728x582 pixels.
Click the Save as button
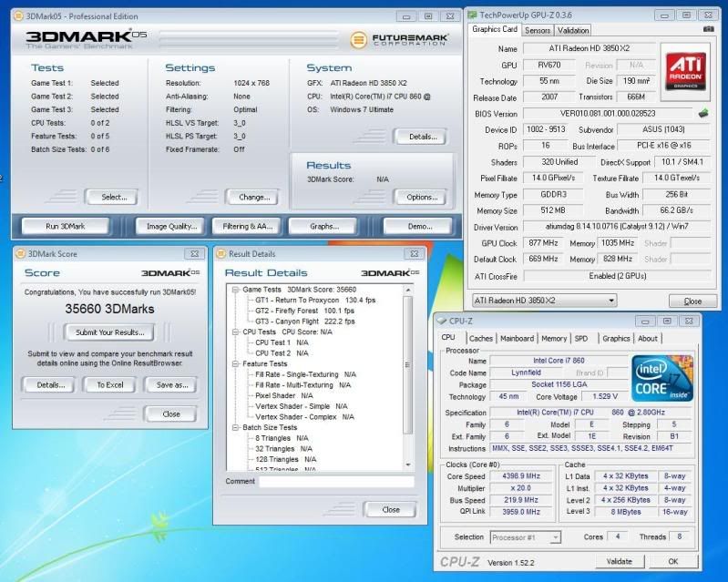[x=172, y=384]
